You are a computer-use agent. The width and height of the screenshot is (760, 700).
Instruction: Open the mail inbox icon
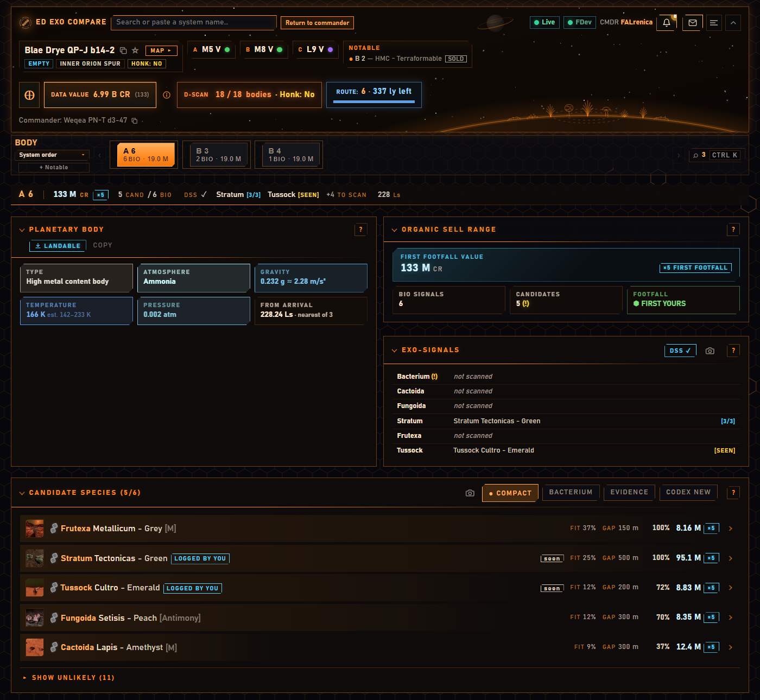click(692, 23)
